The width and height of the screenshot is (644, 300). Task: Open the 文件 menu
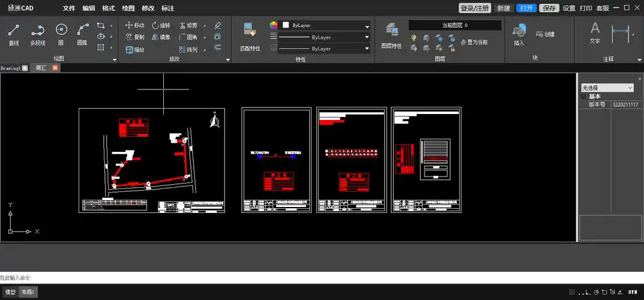[69, 8]
